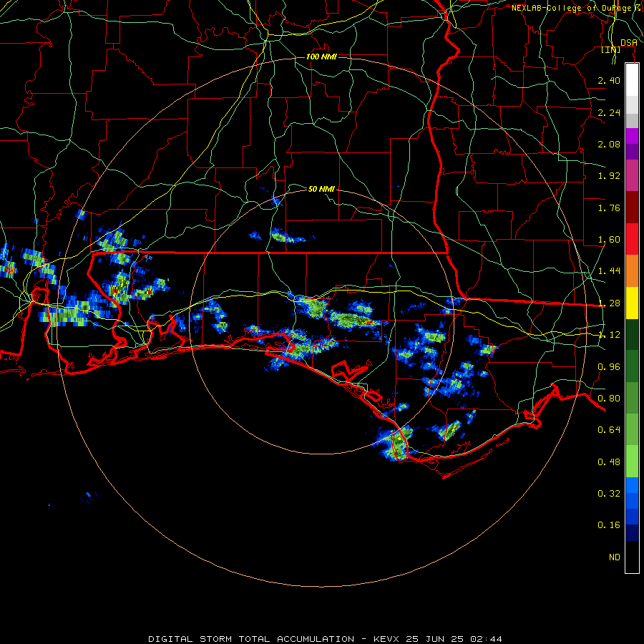Select the 0.80 scale value
The width and height of the screenshot is (644, 644).
pyautogui.click(x=609, y=399)
